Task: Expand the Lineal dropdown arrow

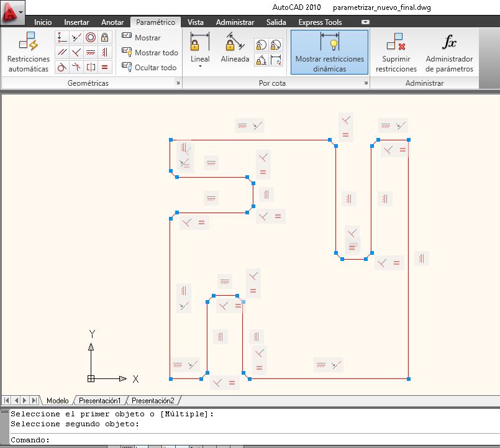Action: pos(200,66)
